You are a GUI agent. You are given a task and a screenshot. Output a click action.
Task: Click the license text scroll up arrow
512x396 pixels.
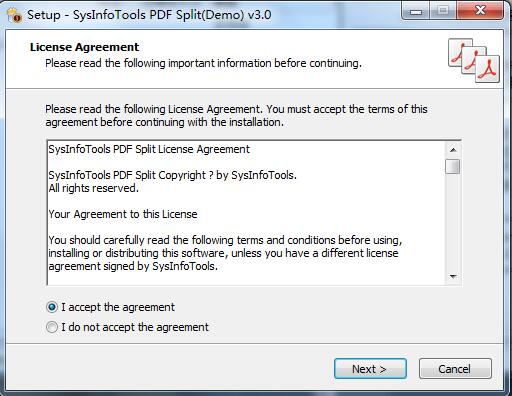(453, 150)
